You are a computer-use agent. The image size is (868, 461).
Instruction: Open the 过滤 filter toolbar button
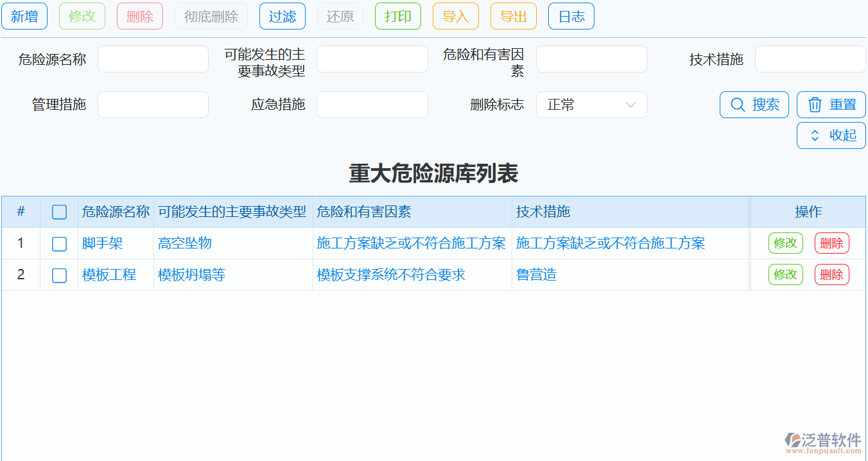coord(282,16)
